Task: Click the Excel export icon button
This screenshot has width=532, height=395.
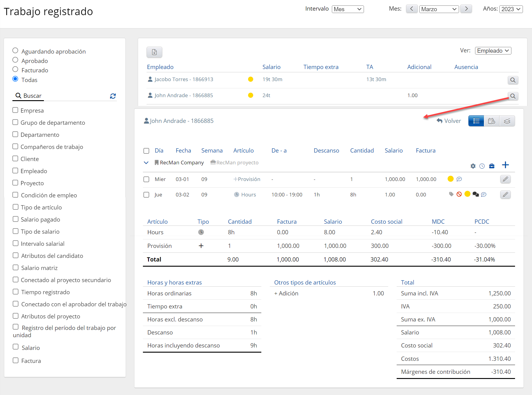Action: click(x=154, y=52)
